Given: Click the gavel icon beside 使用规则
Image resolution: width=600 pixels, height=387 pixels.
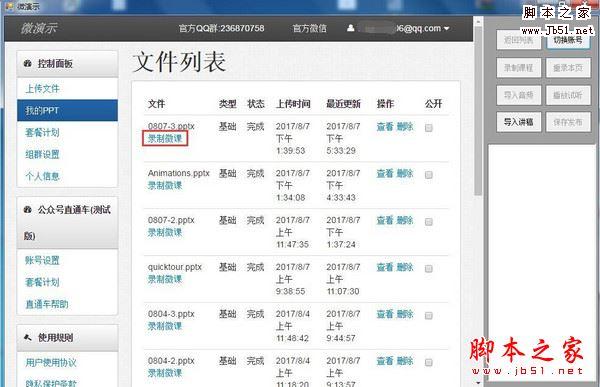Looking at the screenshot, I should (28, 337).
